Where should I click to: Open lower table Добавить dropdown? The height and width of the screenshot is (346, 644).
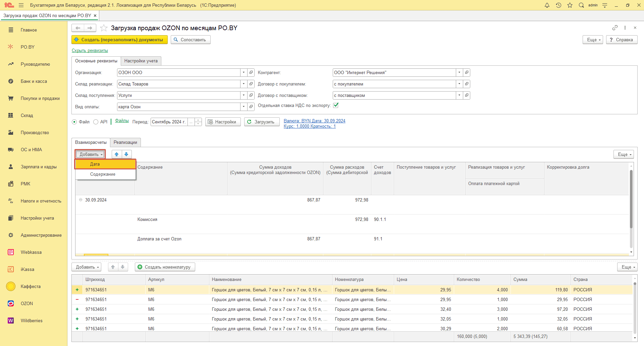pos(87,267)
